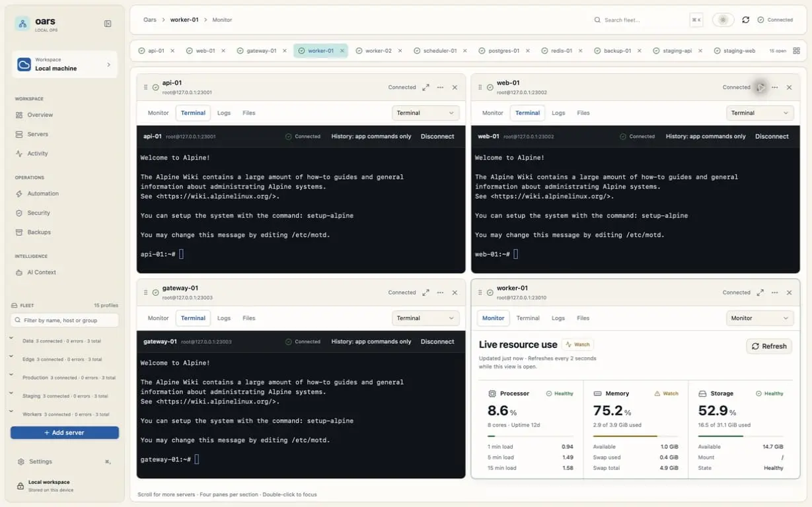
Task: Open more options for worker-01 pane
Action: pos(774,292)
